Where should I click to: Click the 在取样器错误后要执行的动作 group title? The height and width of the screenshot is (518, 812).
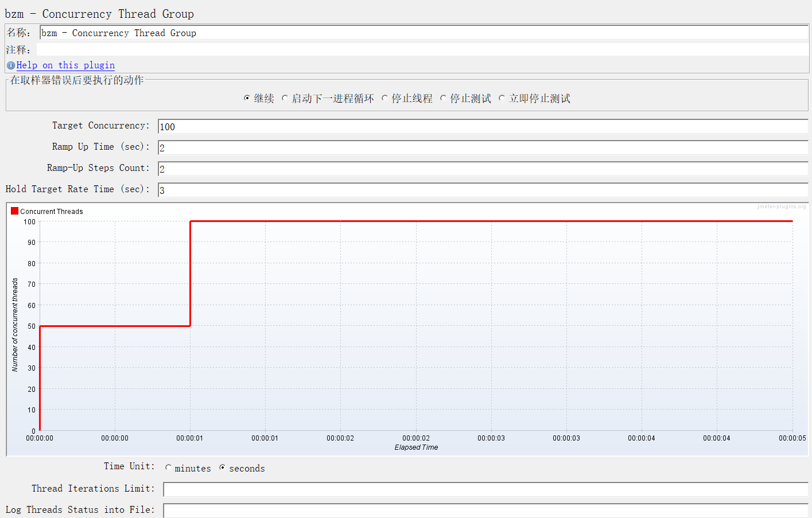click(77, 80)
